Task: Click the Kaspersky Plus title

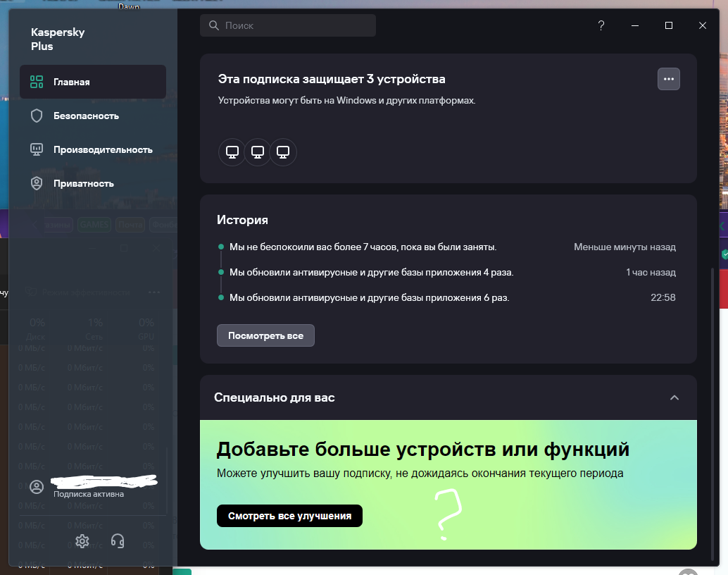Action: tap(58, 39)
